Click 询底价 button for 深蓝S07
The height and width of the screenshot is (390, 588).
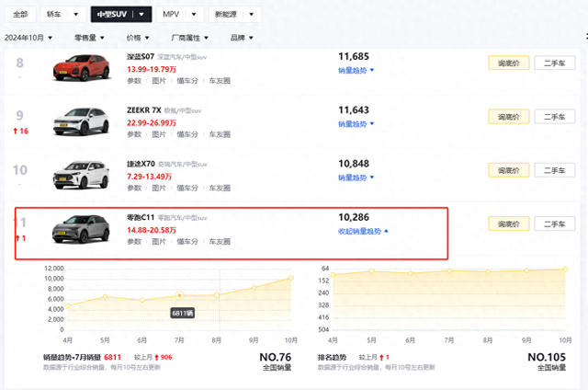[509, 63]
